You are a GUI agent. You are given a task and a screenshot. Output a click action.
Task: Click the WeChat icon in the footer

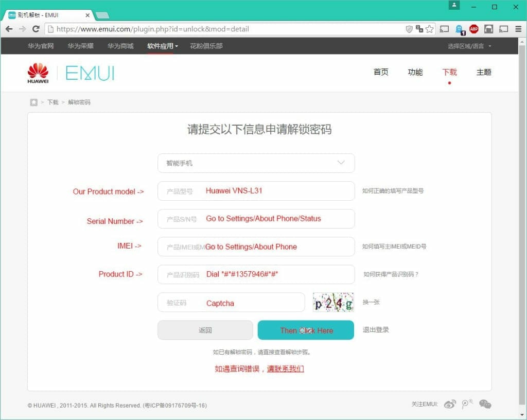[485, 405]
